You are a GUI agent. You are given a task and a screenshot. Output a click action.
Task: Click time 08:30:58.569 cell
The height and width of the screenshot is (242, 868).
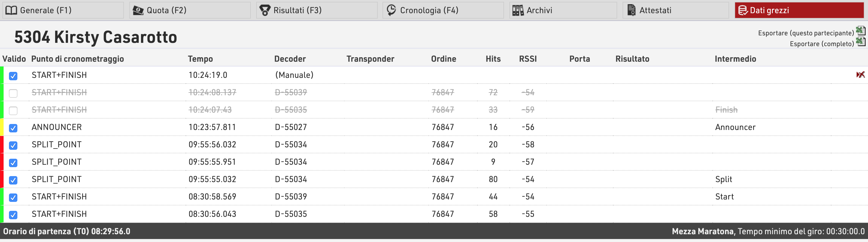[212, 197]
